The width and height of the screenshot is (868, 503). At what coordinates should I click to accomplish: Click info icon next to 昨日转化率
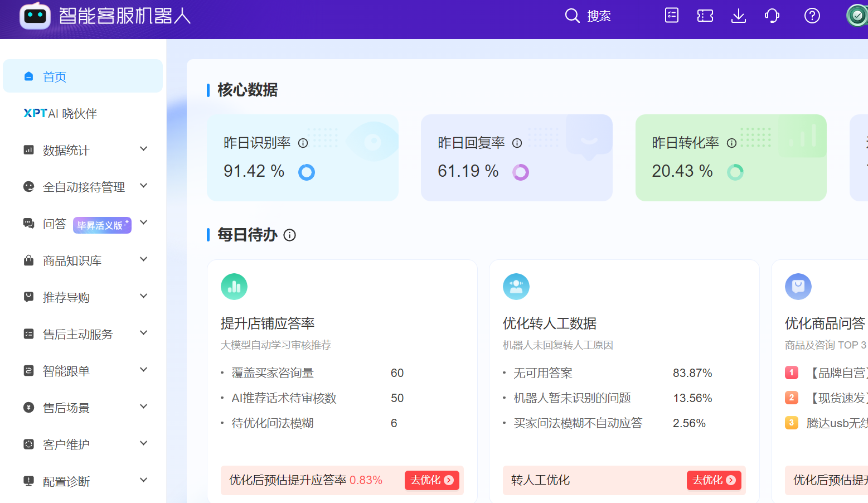tap(731, 143)
